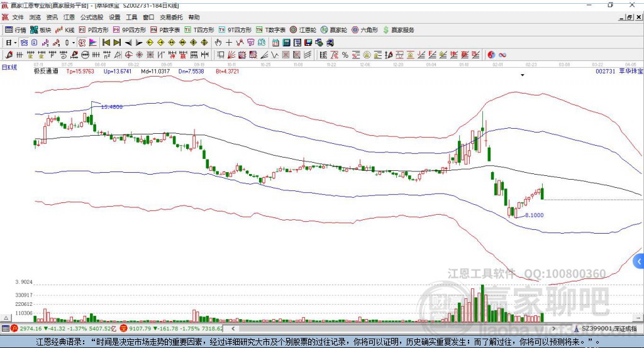Open the 六角形 hexagon tool
The width and height of the screenshot is (644, 348).
[365, 30]
